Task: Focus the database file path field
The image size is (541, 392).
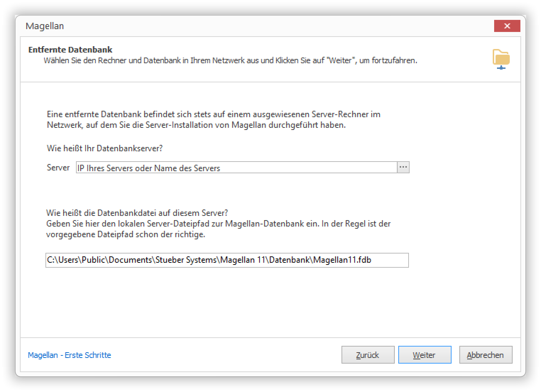Action: pyautogui.click(x=227, y=260)
